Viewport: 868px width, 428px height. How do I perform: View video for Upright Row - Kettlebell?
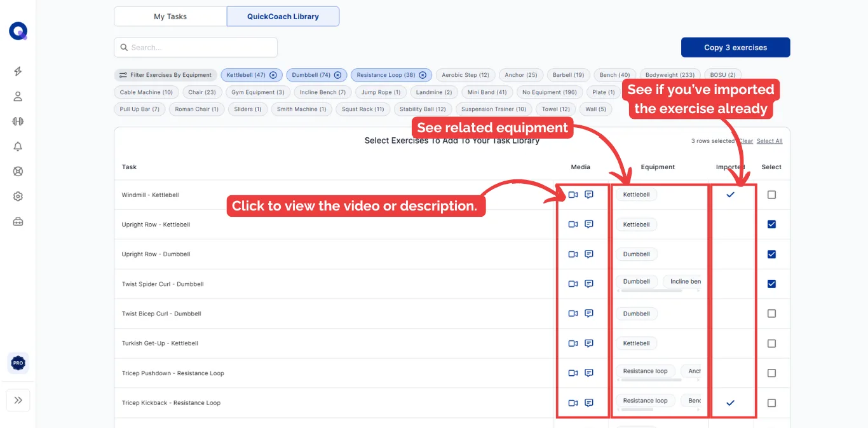point(573,224)
